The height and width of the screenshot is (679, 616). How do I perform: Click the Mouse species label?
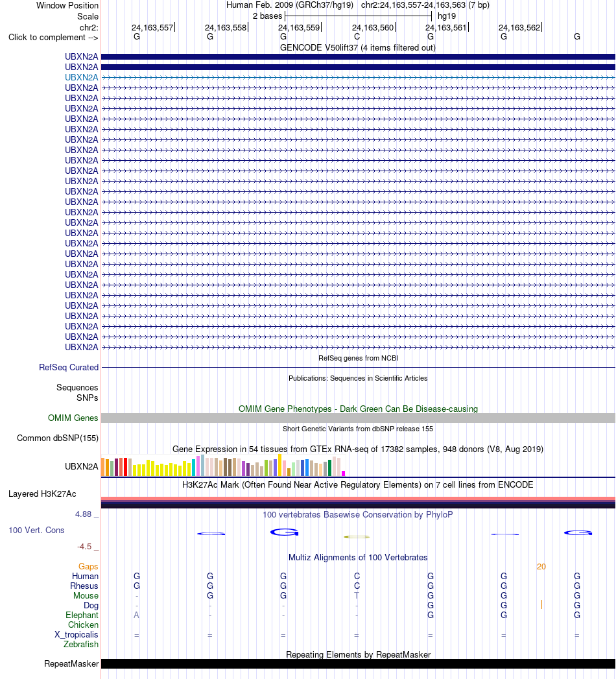point(86,596)
